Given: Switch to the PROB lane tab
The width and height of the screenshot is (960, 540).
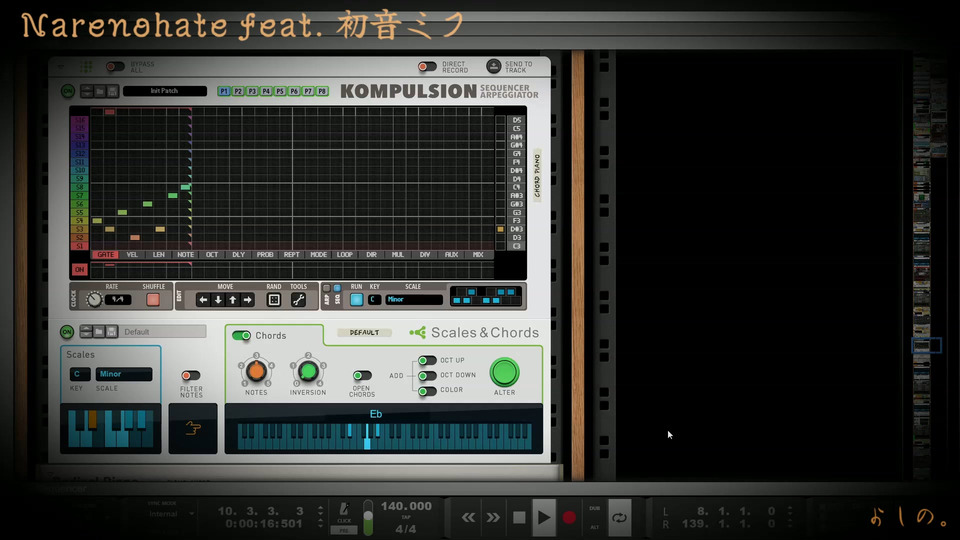Looking at the screenshot, I should (x=265, y=255).
